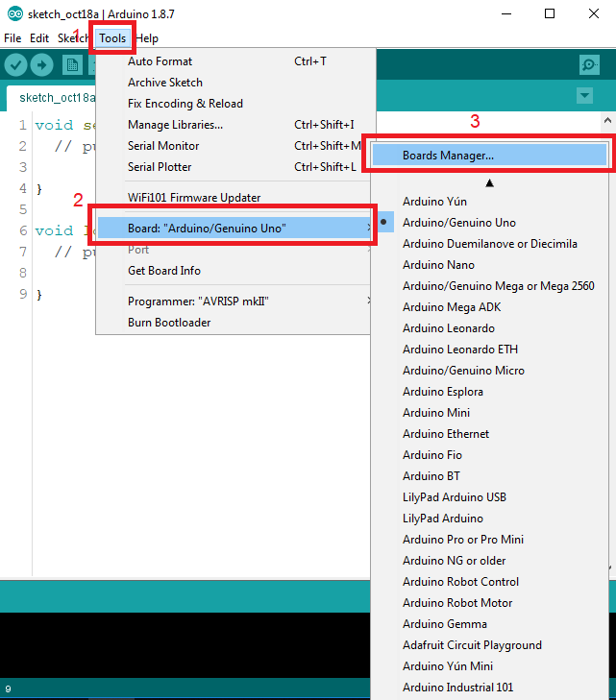Select Arduino Mega ADK
Screen dimensions: 616x700
[489, 307]
